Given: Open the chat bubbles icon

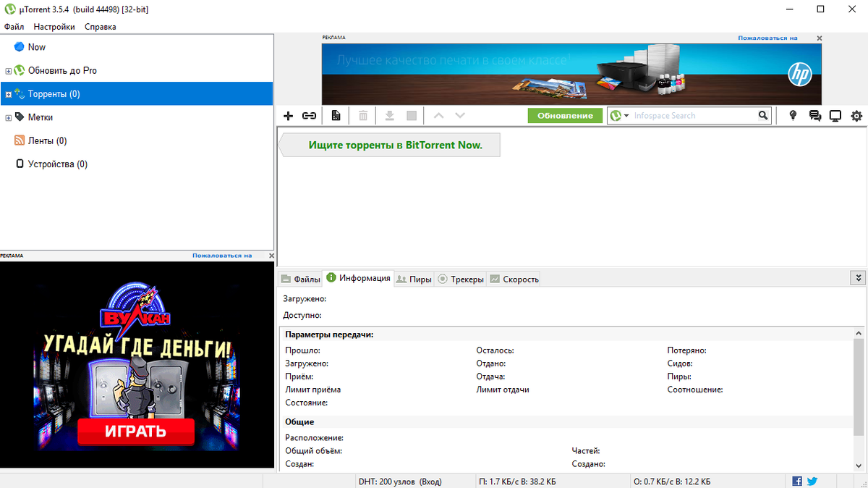Looking at the screenshot, I should [815, 116].
